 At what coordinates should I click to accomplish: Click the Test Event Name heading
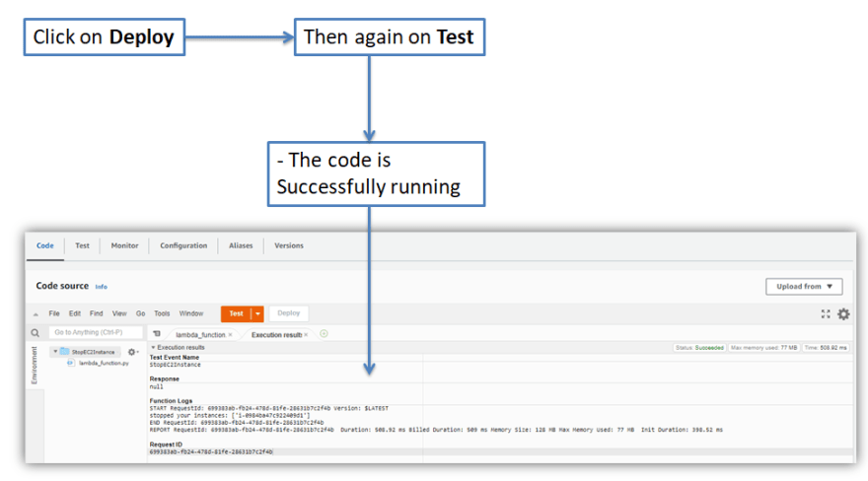click(174, 357)
